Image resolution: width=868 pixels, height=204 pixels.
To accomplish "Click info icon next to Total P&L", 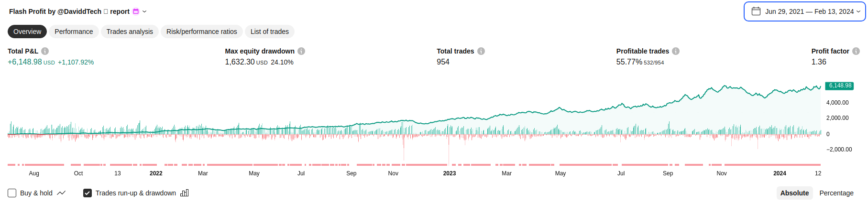I will click(45, 51).
